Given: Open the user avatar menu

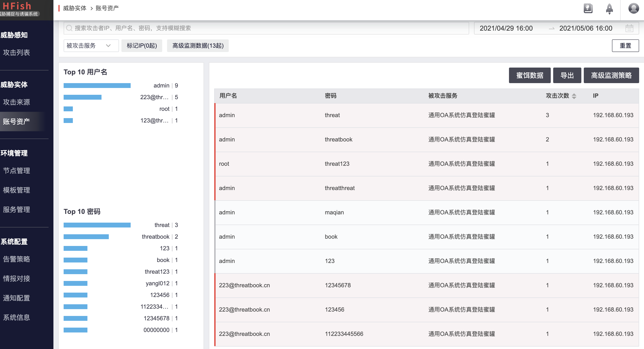Looking at the screenshot, I should tap(634, 9).
